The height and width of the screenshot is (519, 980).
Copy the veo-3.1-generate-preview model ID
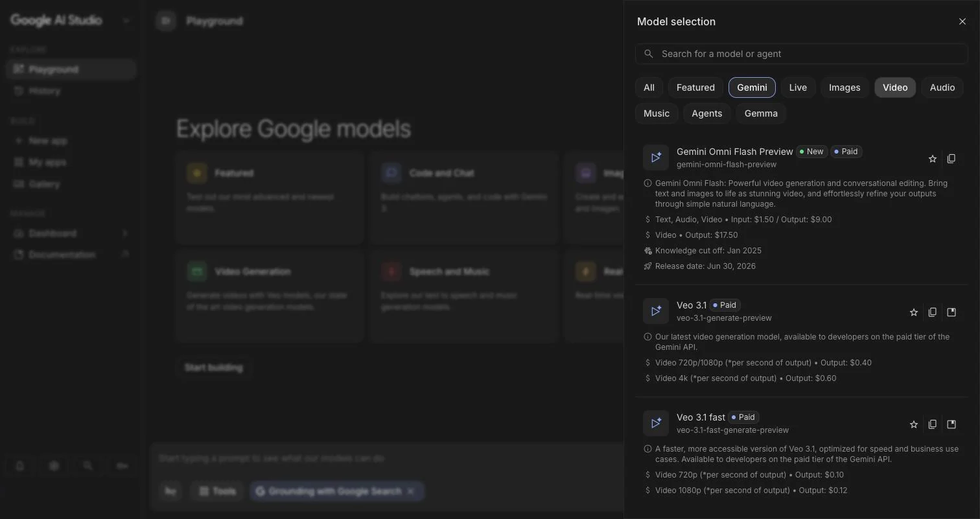pos(933,312)
